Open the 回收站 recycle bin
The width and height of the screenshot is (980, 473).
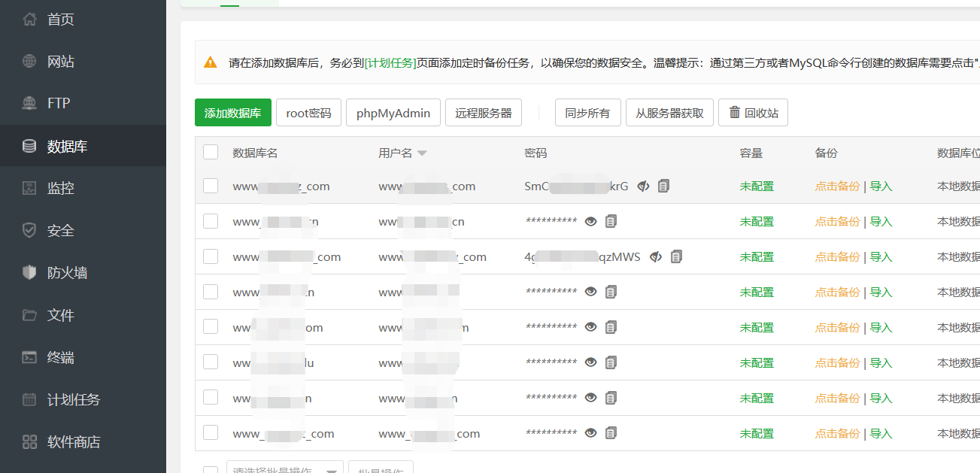click(753, 113)
